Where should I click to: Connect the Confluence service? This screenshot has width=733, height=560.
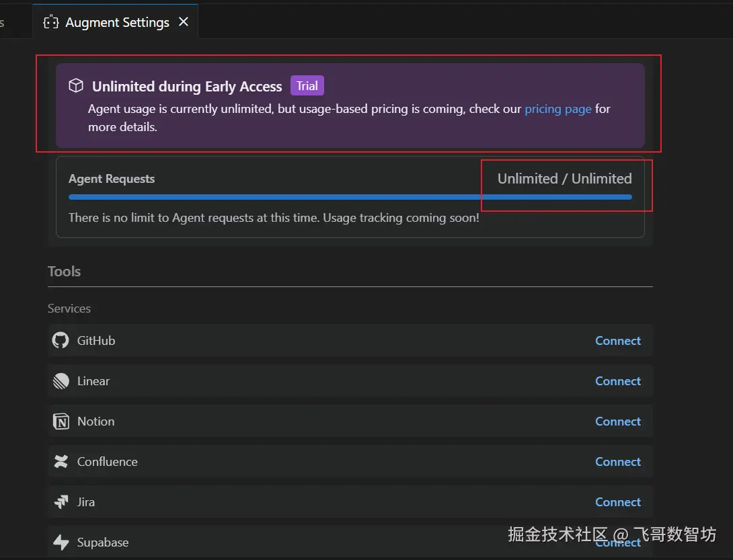(617, 461)
